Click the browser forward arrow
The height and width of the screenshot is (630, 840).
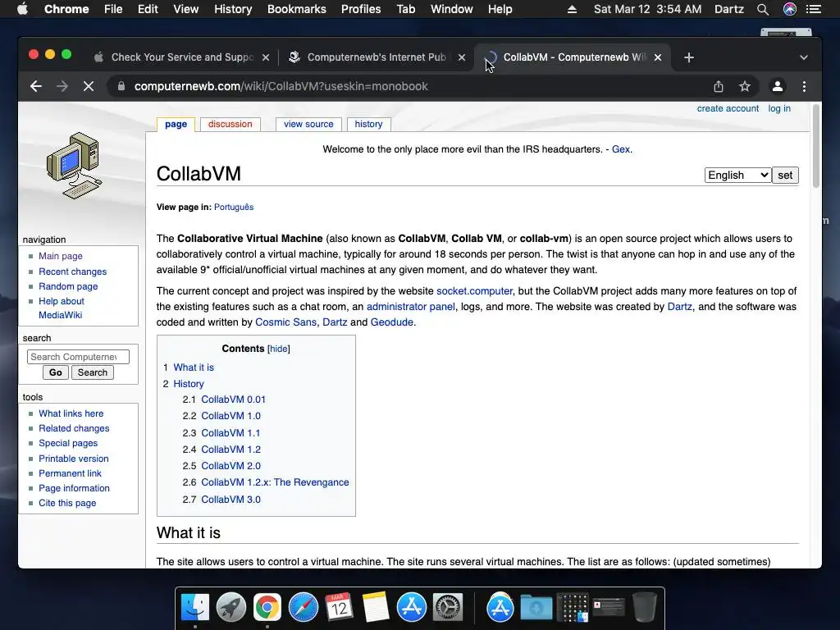62,86
